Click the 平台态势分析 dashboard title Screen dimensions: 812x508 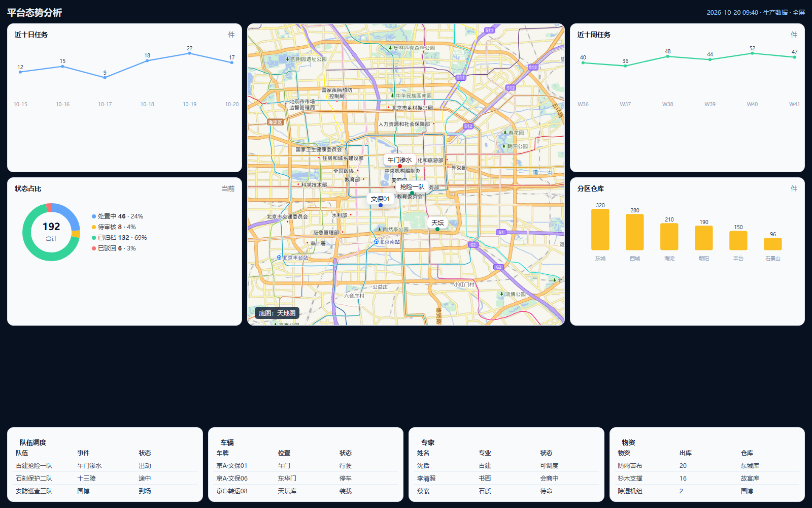[x=35, y=13]
